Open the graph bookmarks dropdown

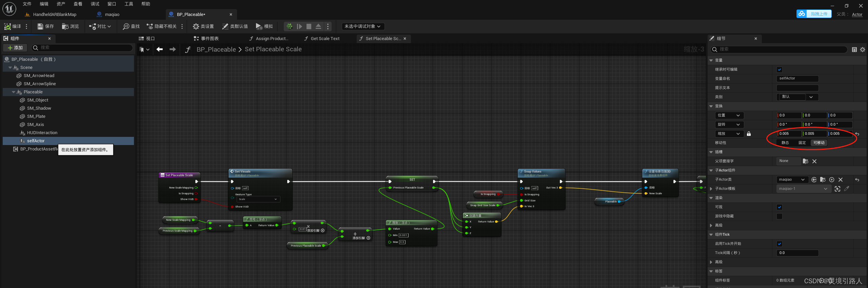point(144,50)
